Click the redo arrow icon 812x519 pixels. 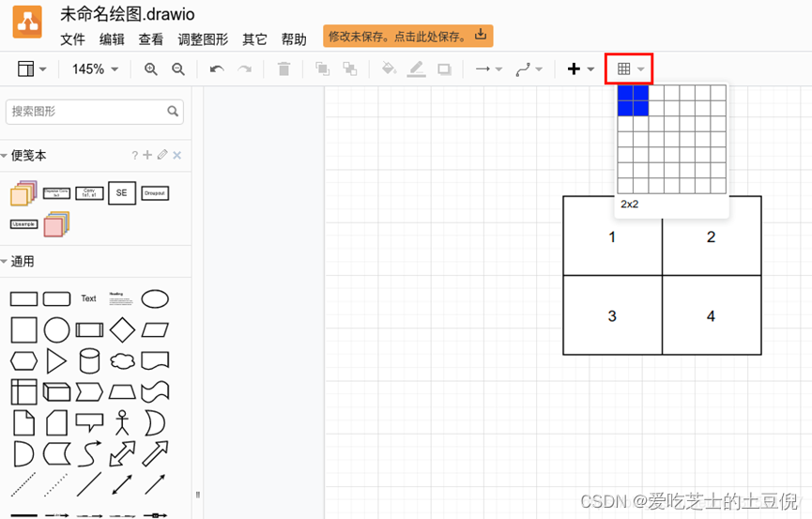tap(244, 69)
